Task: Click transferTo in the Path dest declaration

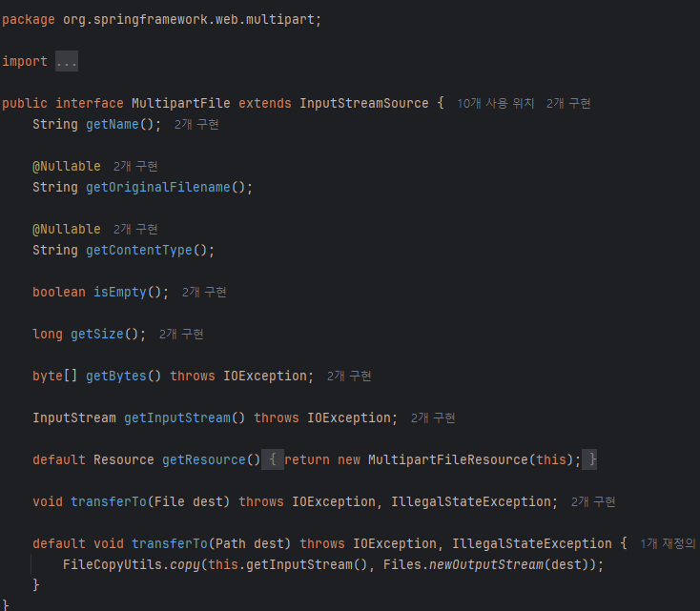Action: pyautogui.click(x=170, y=544)
